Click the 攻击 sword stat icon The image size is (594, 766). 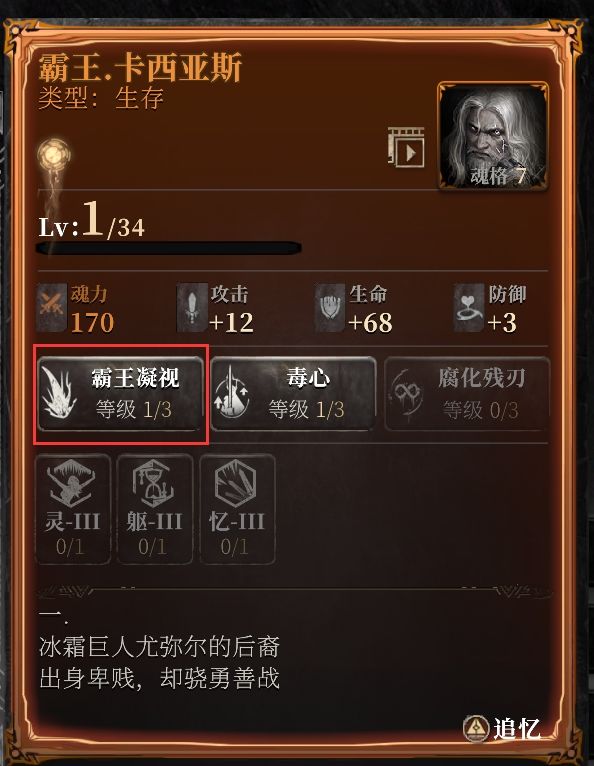(x=191, y=308)
